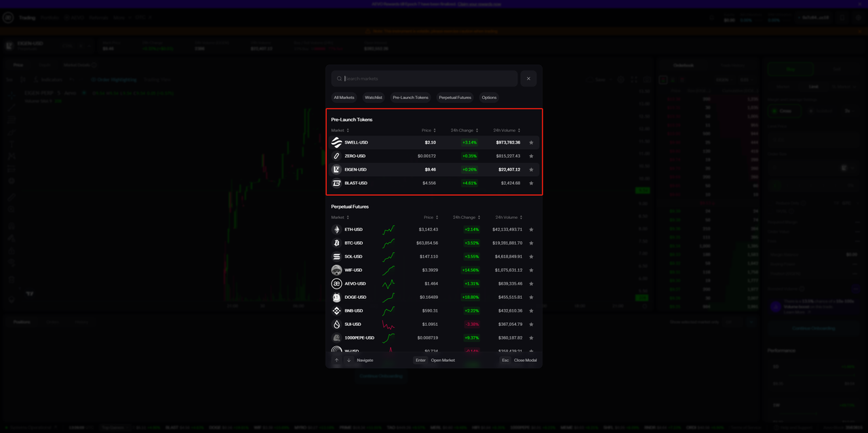Click the BLAST-USD token icon
868x433 pixels.
click(336, 183)
